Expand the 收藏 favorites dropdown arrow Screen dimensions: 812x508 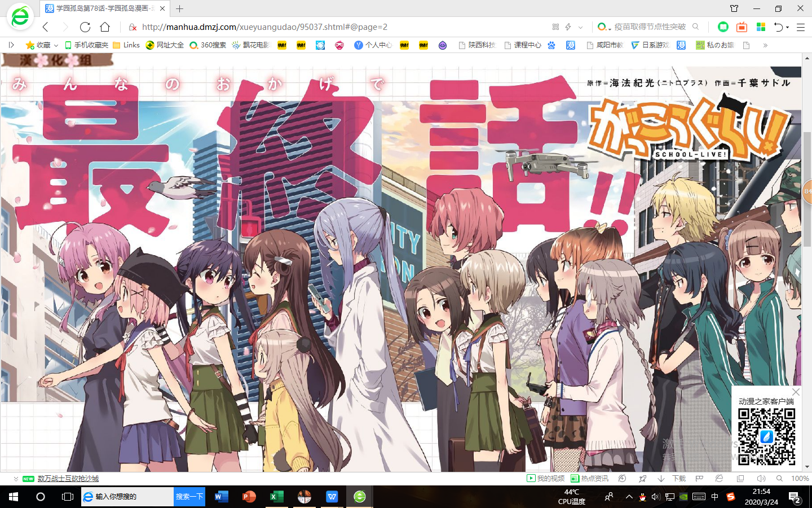coord(56,45)
